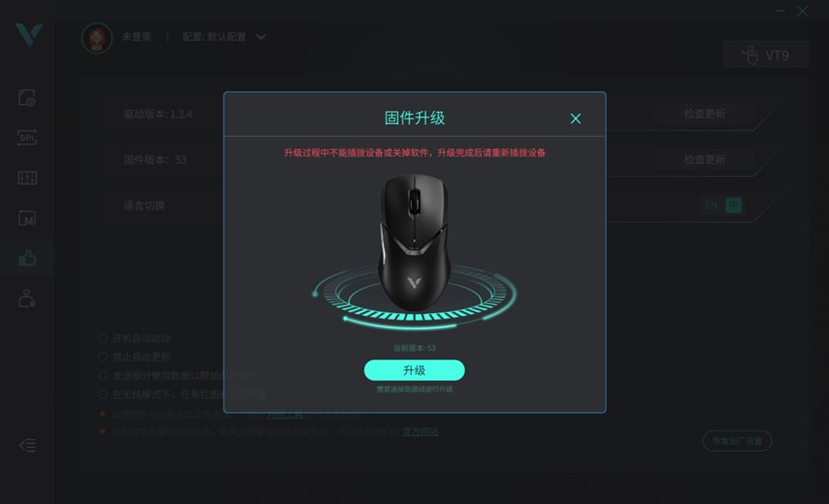The image size is (829, 504).
Task: Toggle the data-sharing option radio button
Action: [103, 375]
